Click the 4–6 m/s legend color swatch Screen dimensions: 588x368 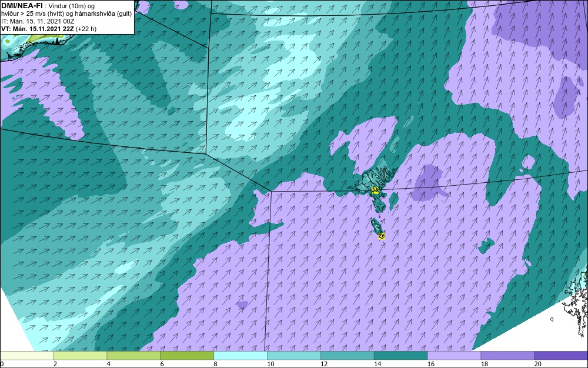[133, 356]
